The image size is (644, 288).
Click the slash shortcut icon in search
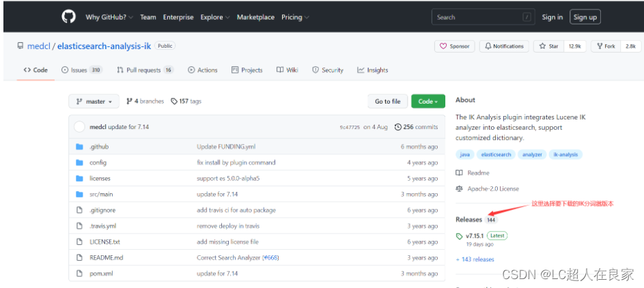pos(527,17)
